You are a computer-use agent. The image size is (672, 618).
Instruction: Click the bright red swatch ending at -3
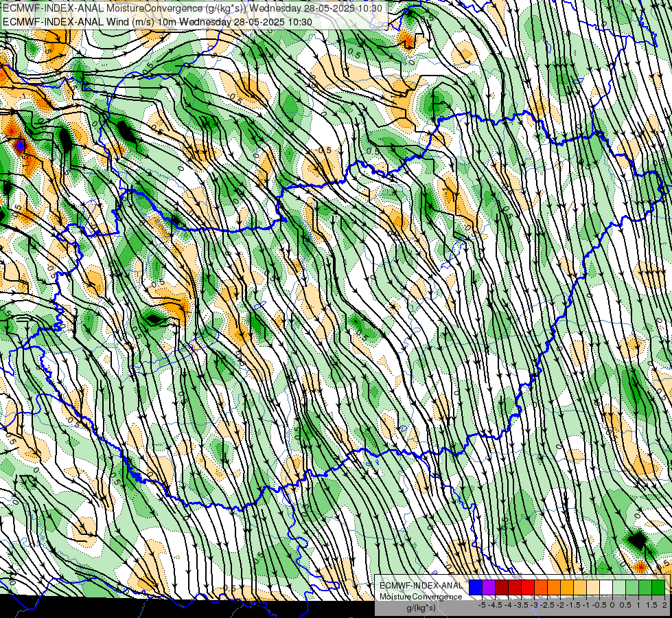tap(528, 587)
